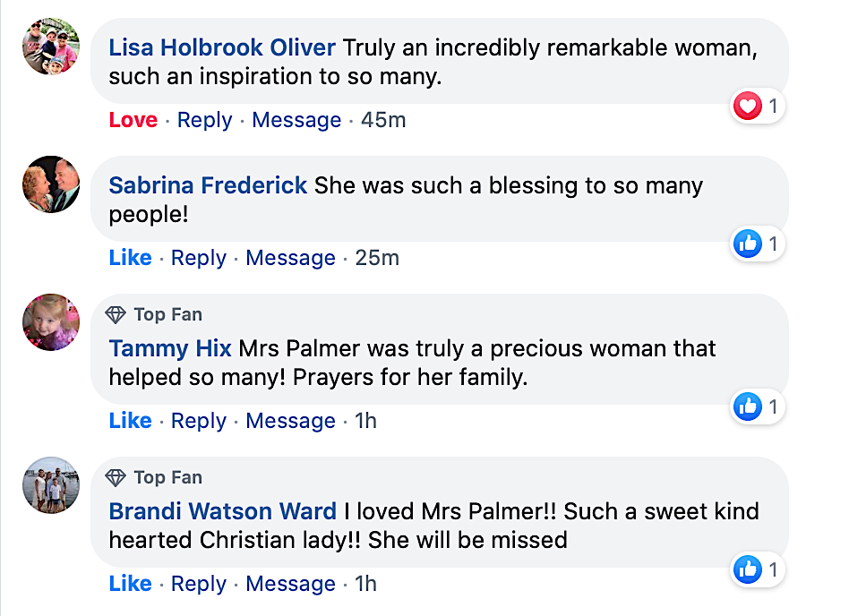Open Tammy Hix's profile picture
This screenshot has width=849, height=616.
coord(51,322)
